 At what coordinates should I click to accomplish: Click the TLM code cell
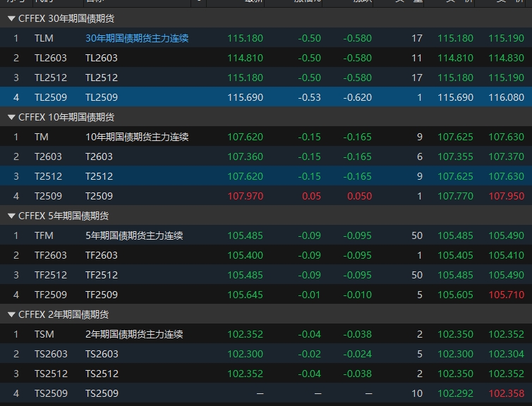click(44, 38)
